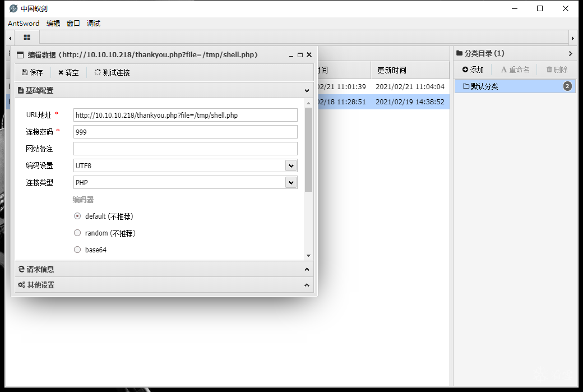
Task: Click 删除 to delete the category
Action: [x=557, y=70]
